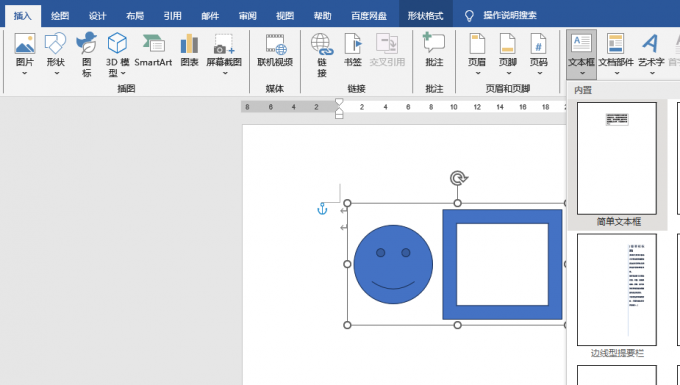Expand the 图片 dropdown arrow
Screen dimensions: 680x385
click(25, 73)
